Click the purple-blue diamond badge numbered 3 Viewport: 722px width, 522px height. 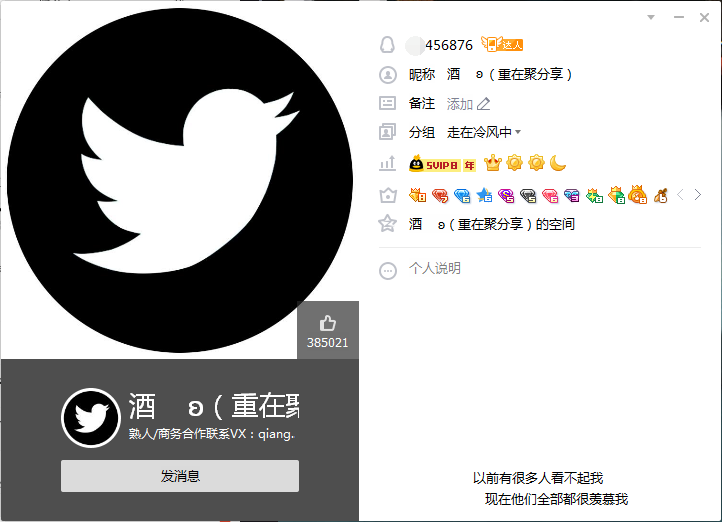coord(572,196)
